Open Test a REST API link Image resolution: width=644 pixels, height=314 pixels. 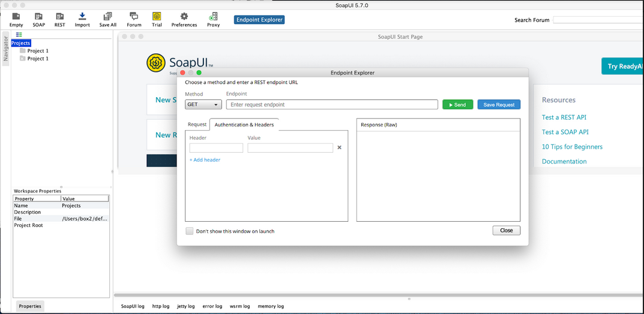pos(564,117)
